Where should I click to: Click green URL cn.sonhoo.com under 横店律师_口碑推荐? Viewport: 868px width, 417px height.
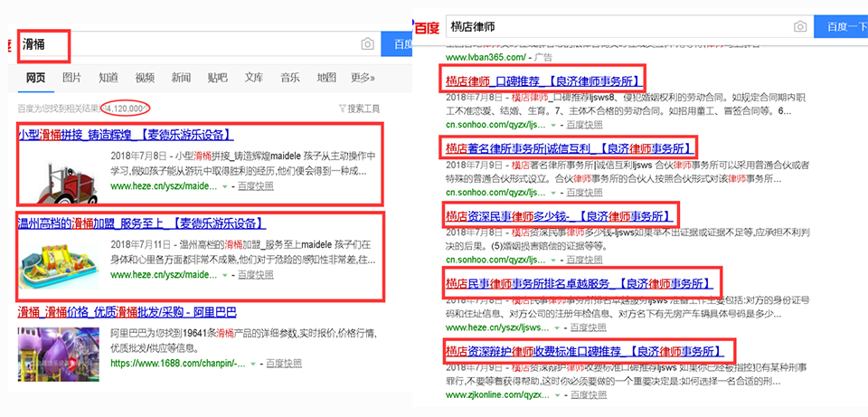[x=496, y=125]
